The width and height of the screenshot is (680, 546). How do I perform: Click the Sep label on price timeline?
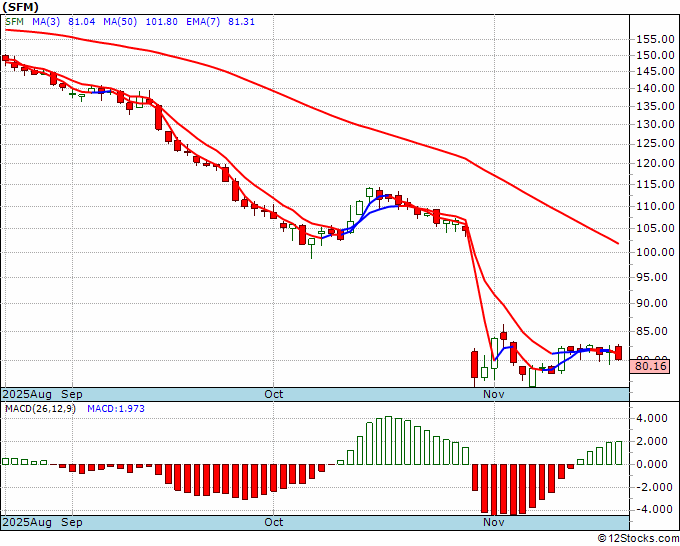pyautogui.click(x=72, y=394)
